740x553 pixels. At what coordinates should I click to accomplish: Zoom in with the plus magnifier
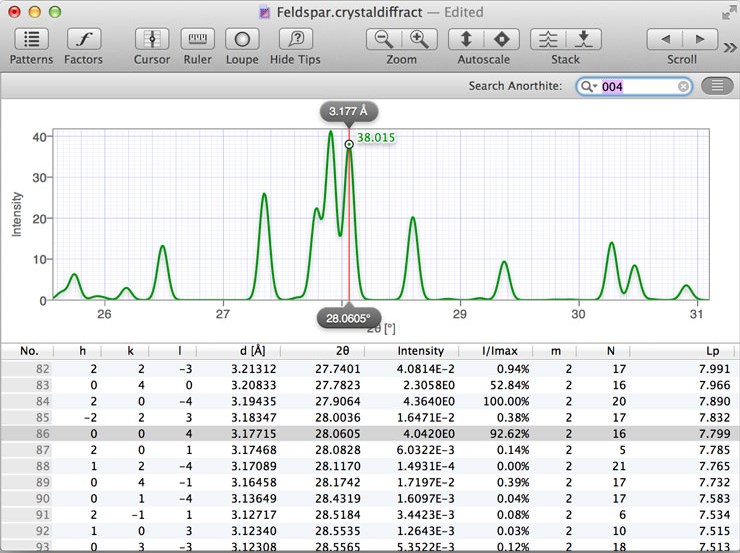coord(420,40)
